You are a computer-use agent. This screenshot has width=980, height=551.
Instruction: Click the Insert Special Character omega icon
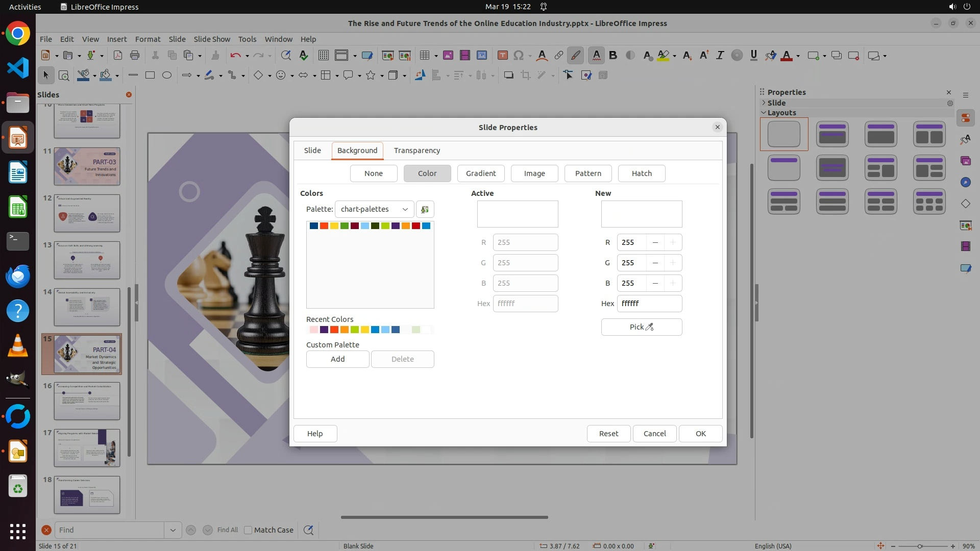pyautogui.click(x=519, y=56)
